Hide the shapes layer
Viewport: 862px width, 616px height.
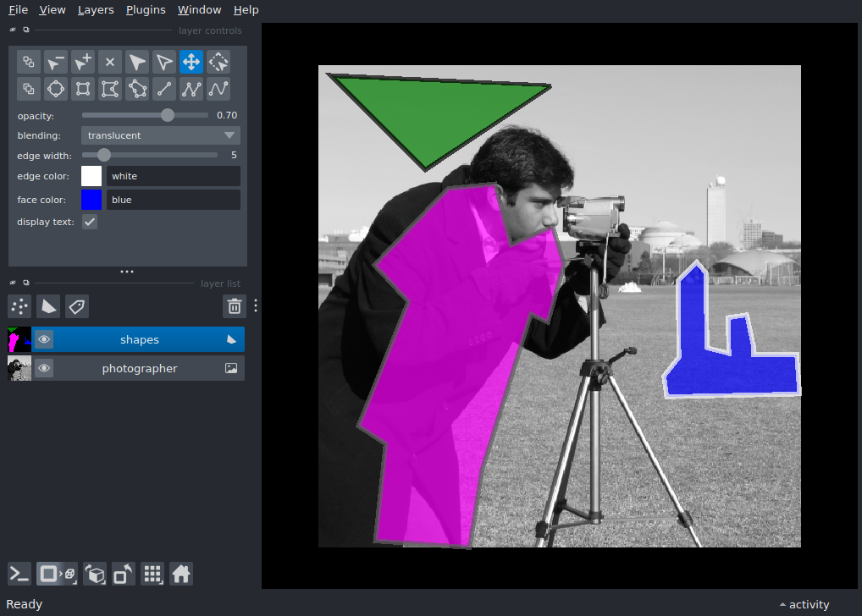click(43, 338)
